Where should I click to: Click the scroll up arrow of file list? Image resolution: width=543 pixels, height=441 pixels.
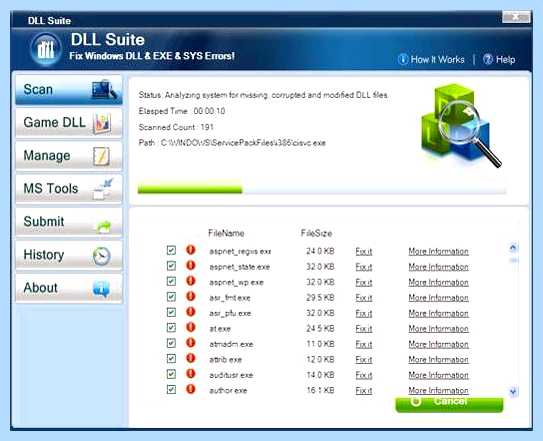(513, 247)
